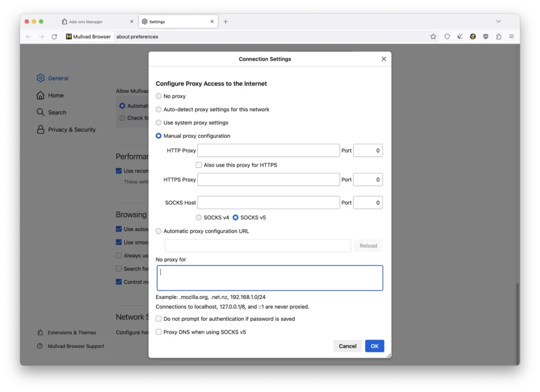Image resolution: width=540 pixels, height=392 pixels.
Task: Select Automatic proxy configuration URL option
Action: 158,231
